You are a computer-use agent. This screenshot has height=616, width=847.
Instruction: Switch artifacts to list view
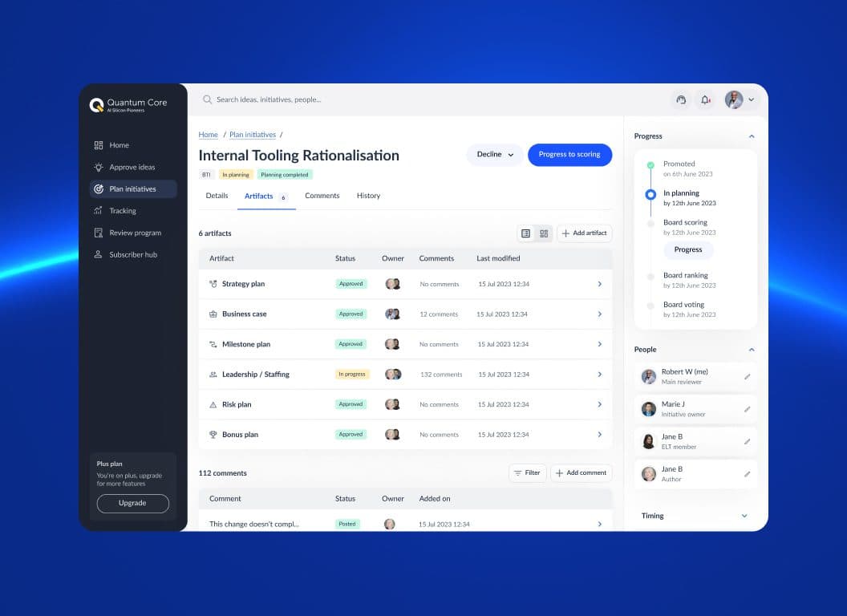[526, 233]
